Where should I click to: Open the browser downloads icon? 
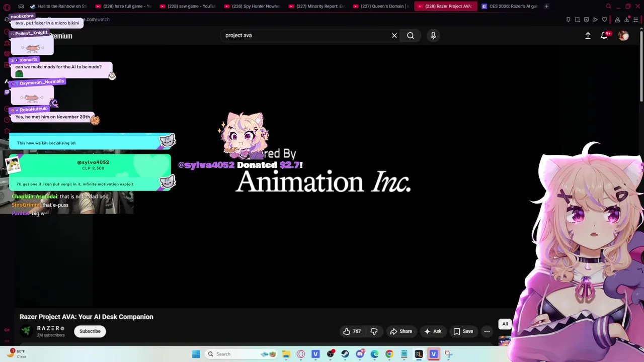(x=627, y=20)
